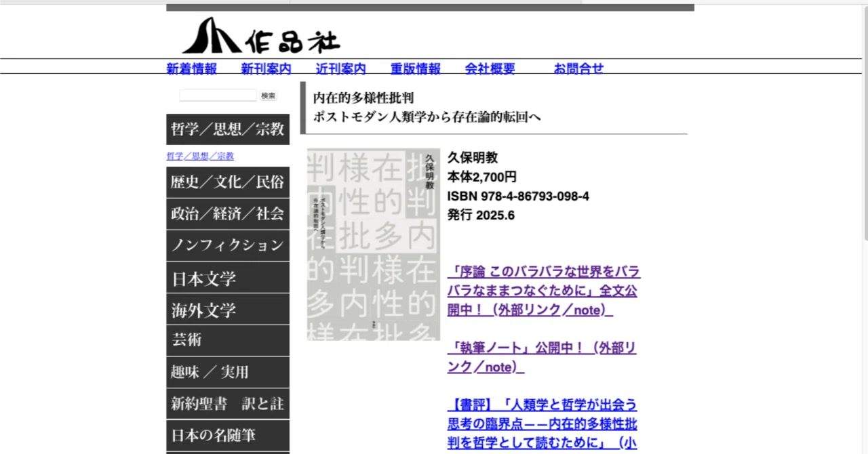The width and height of the screenshot is (868, 454).
Task: Click the book cover thumbnail
Action: [374, 245]
